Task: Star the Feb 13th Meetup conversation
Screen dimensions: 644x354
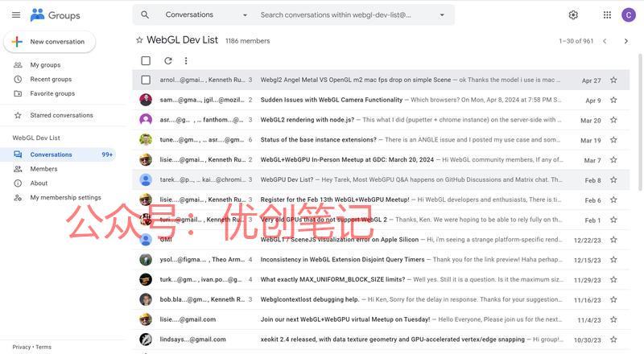Action: pos(613,200)
